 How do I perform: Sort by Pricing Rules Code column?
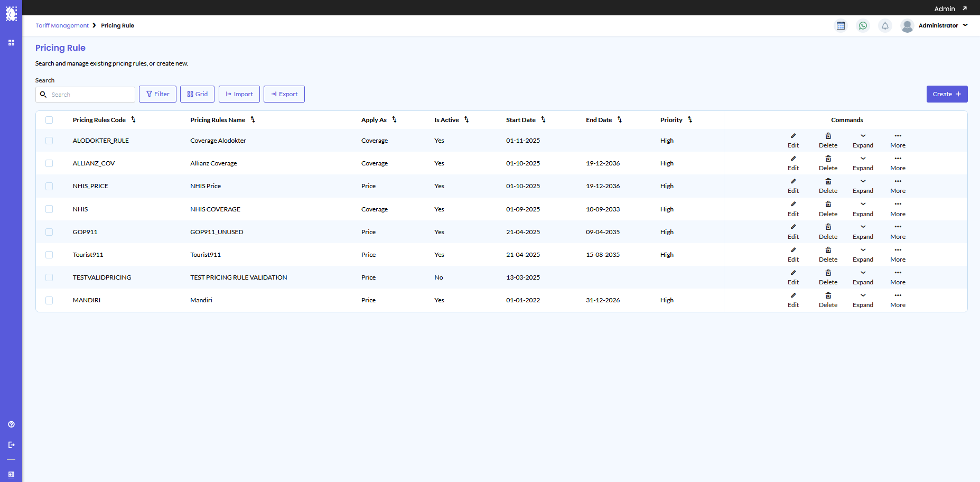133,120
